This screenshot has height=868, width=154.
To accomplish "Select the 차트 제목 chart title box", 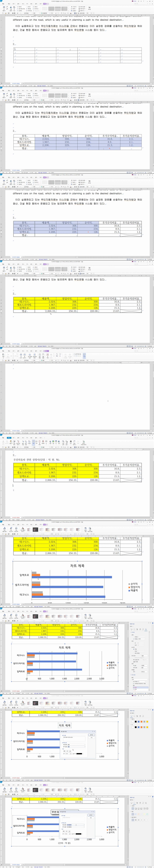I will coord(65,725).
